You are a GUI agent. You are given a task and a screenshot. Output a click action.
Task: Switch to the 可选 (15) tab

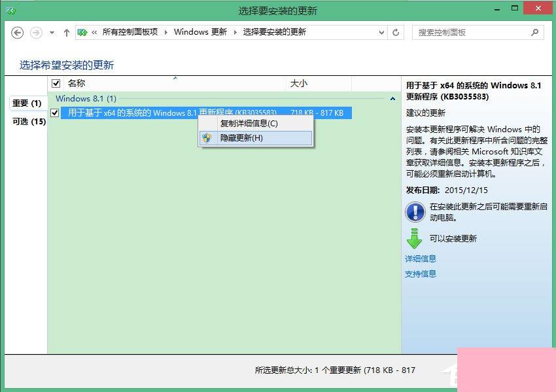point(29,122)
